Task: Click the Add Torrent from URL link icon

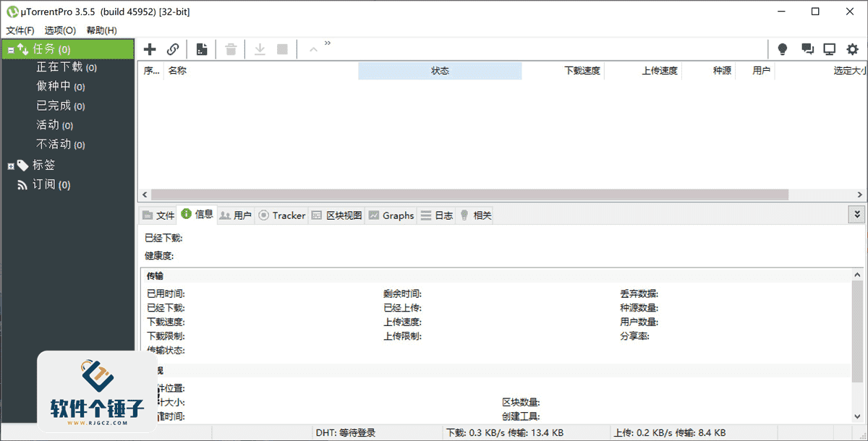Action: [173, 49]
